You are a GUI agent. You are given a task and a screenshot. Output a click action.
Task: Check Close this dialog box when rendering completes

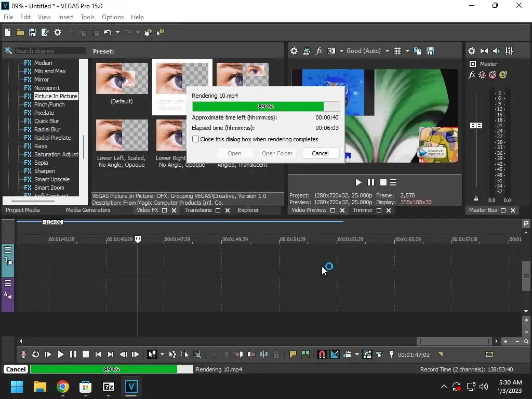(195, 139)
